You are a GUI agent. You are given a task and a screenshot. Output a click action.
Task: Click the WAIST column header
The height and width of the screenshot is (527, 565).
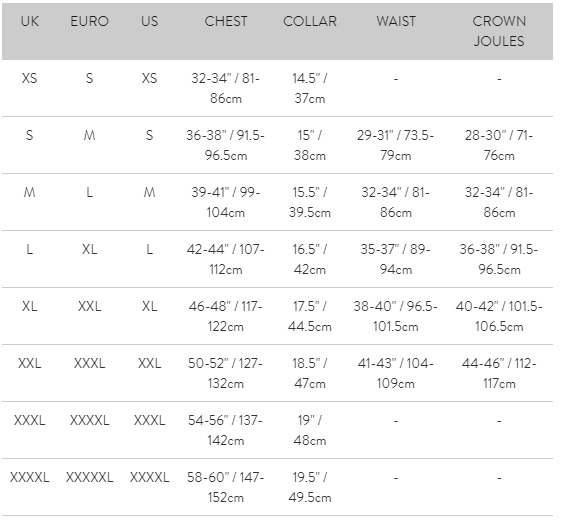[x=396, y=21]
